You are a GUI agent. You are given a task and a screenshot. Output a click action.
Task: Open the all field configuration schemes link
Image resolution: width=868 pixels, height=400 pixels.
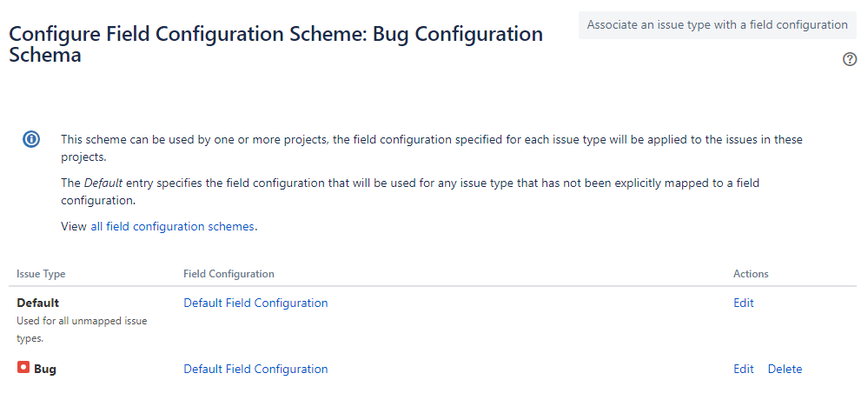(172, 226)
